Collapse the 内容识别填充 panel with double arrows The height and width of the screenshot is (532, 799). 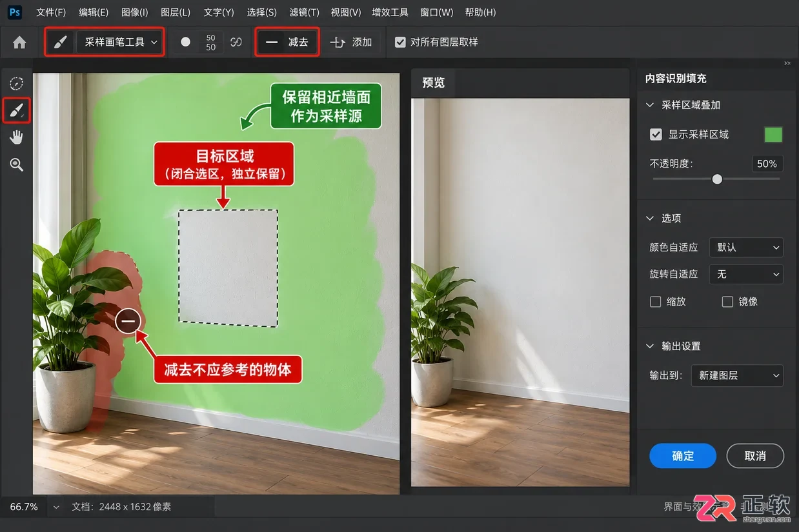pos(787,63)
